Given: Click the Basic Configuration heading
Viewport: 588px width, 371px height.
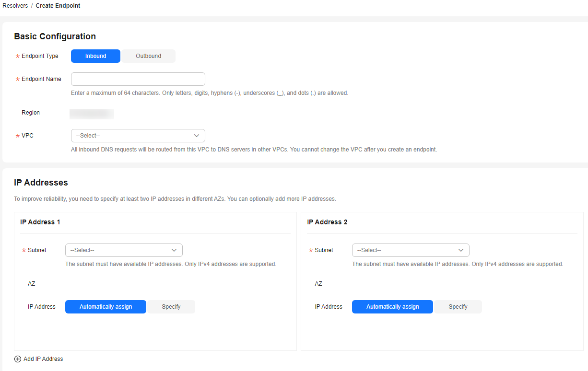Looking at the screenshot, I should click(55, 36).
